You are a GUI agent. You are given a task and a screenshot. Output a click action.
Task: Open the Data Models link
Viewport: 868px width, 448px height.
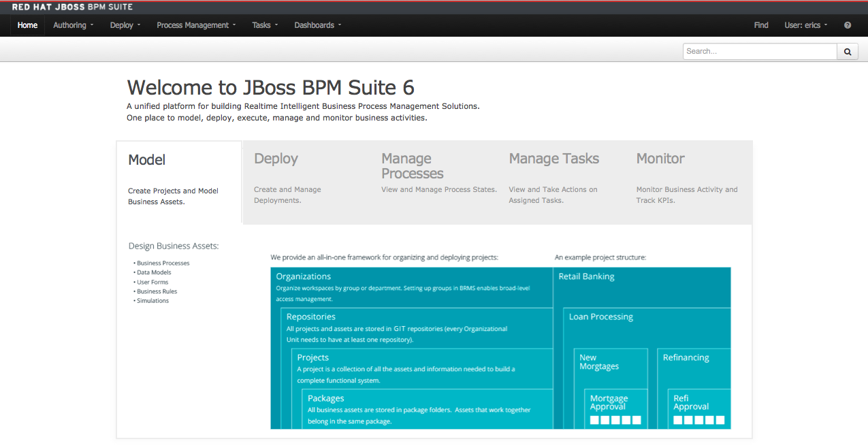coord(154,272)
